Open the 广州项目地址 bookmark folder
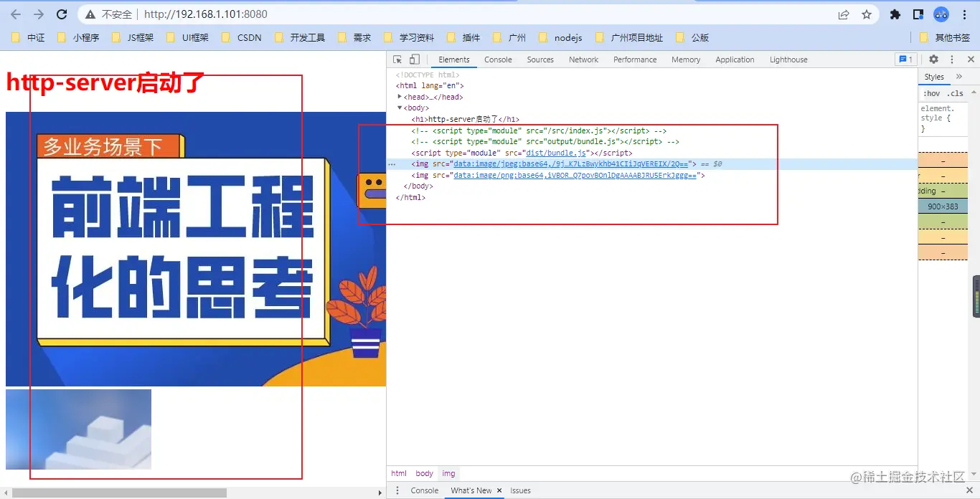The width and height of the screenshot is (980, 499). pos(630,37)
